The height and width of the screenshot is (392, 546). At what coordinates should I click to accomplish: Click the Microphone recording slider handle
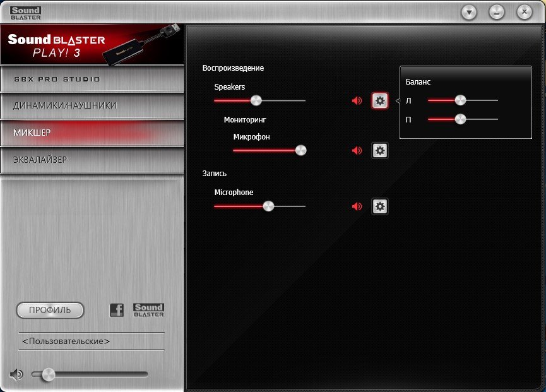268,206
